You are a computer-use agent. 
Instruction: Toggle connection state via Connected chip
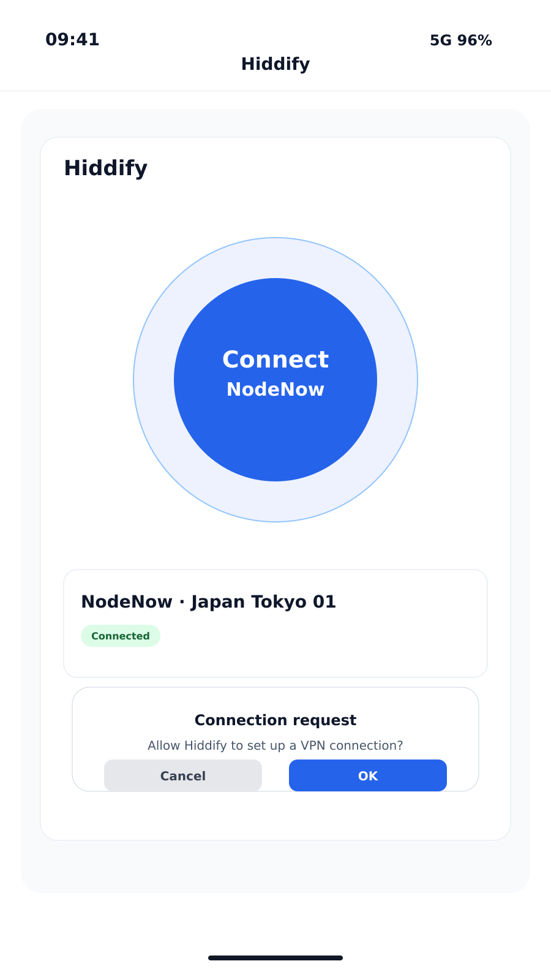[x=121, y=636]
